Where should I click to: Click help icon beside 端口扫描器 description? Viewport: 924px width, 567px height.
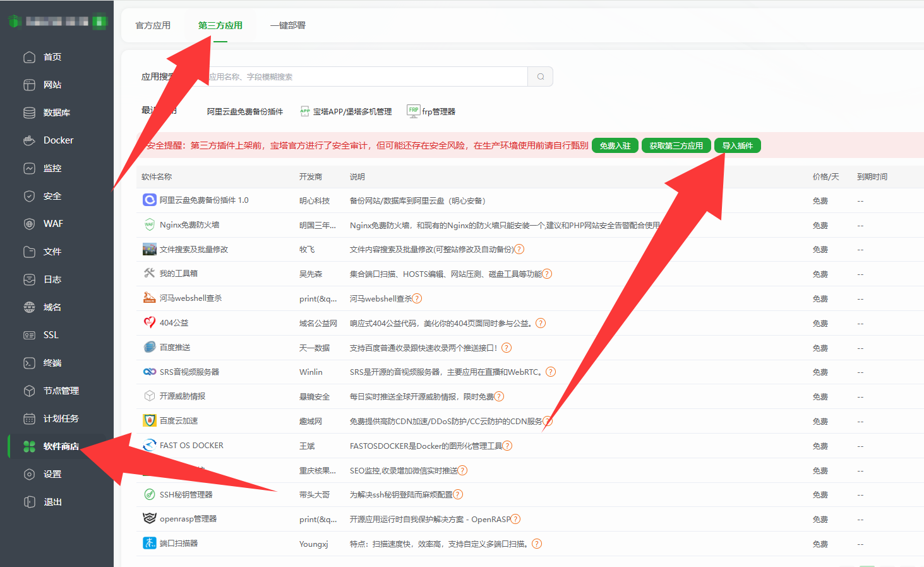tap(537, 544)
